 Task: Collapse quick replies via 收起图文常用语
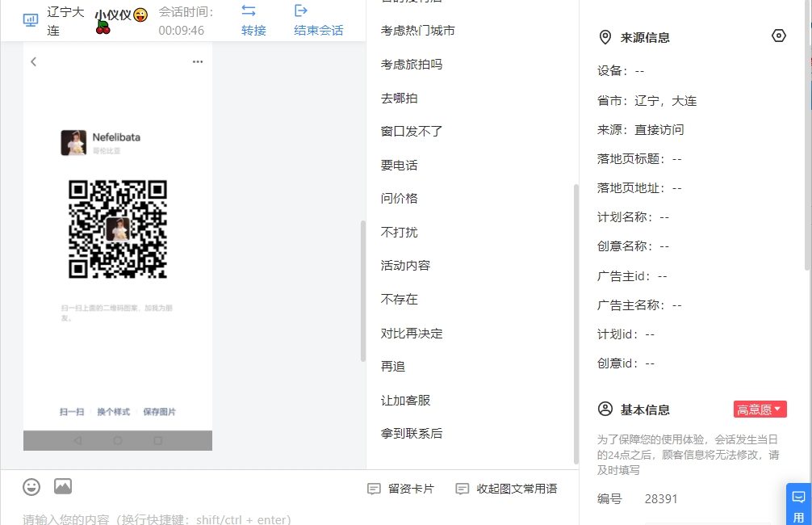[506, 489]
